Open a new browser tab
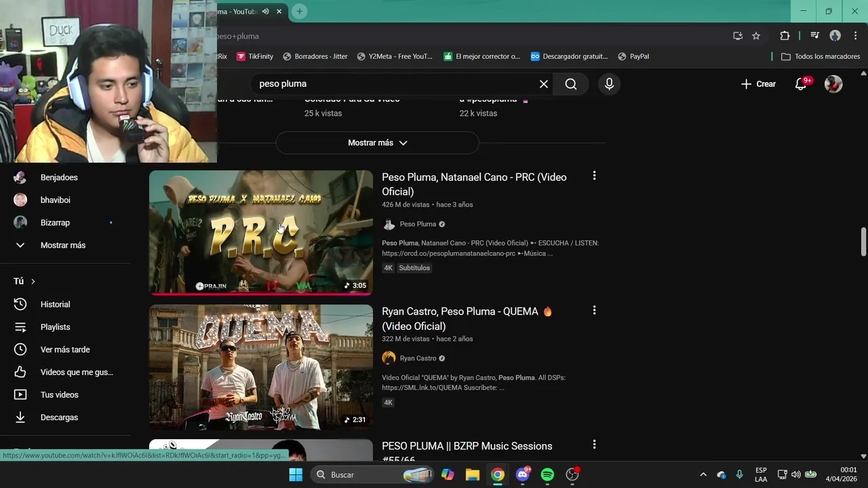Image resolution: width=868 pixels, height=488 pixels. (x=299, y=12)
